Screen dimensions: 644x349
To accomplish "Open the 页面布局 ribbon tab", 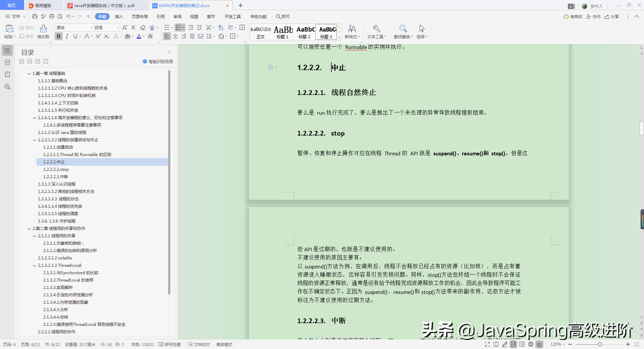I will [x=140, y=16].
